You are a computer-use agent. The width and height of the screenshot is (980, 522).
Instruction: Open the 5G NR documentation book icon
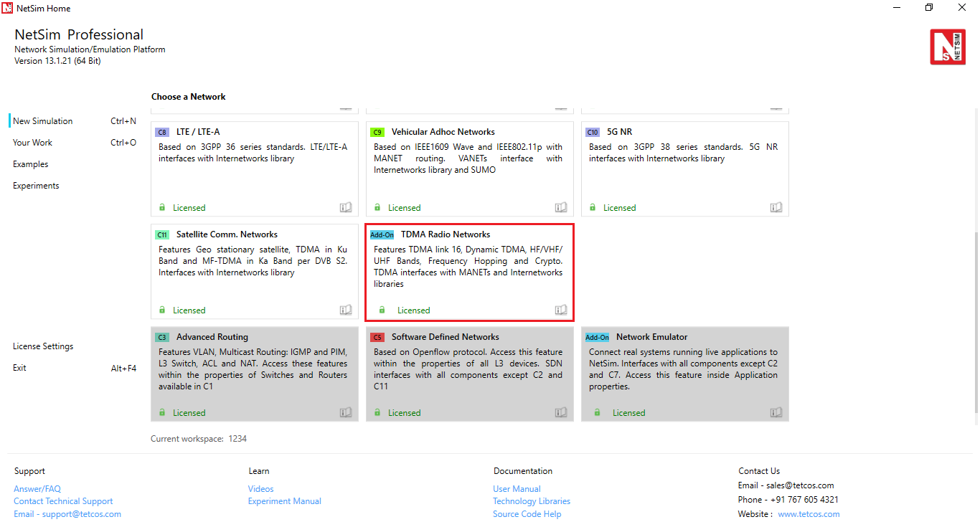[x=776, y=207]
